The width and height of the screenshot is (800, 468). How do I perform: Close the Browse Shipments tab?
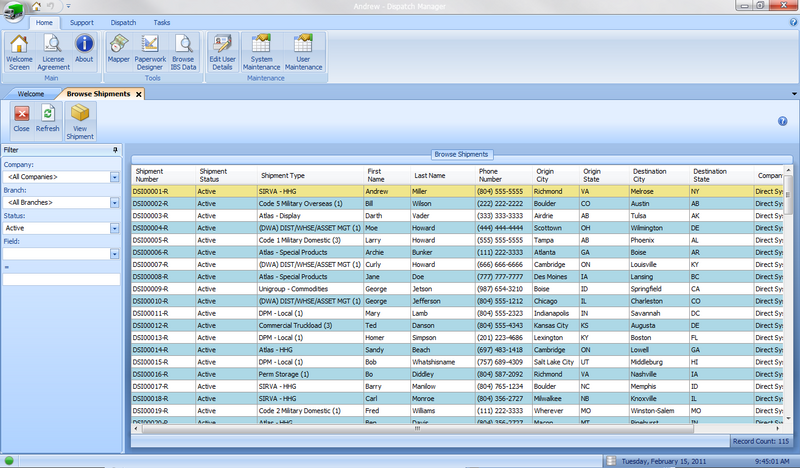coord(139,93)
